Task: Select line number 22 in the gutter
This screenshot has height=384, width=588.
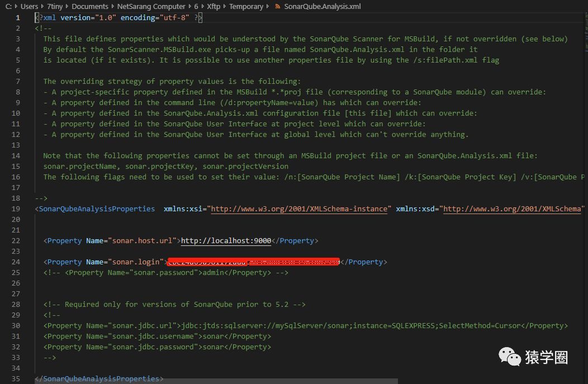Action: click(16, 241)
